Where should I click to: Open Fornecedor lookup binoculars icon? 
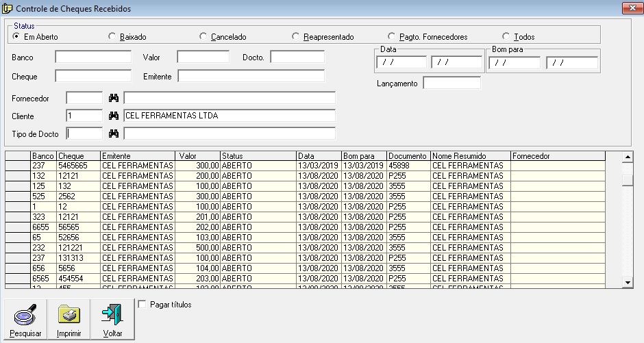click(114, 99)
